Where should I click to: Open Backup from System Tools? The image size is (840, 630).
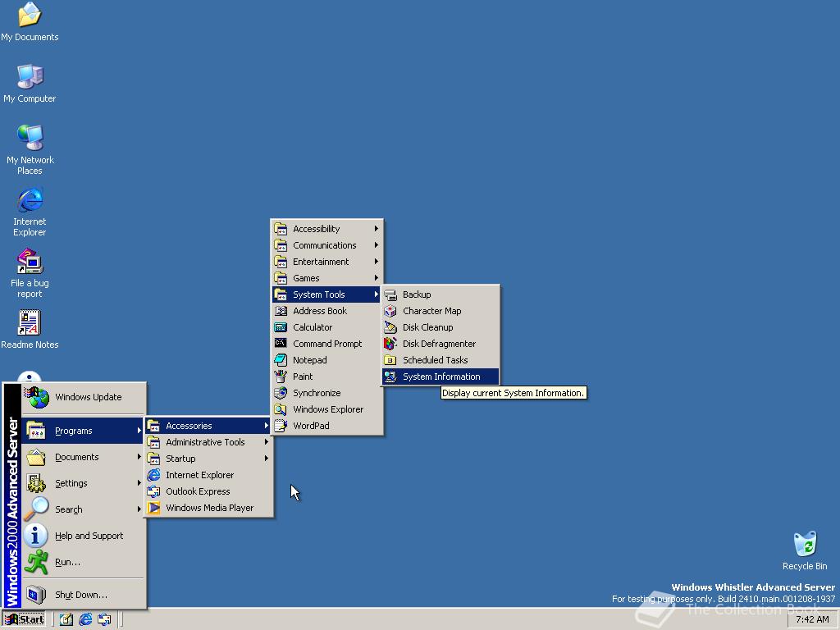(441, 294)
